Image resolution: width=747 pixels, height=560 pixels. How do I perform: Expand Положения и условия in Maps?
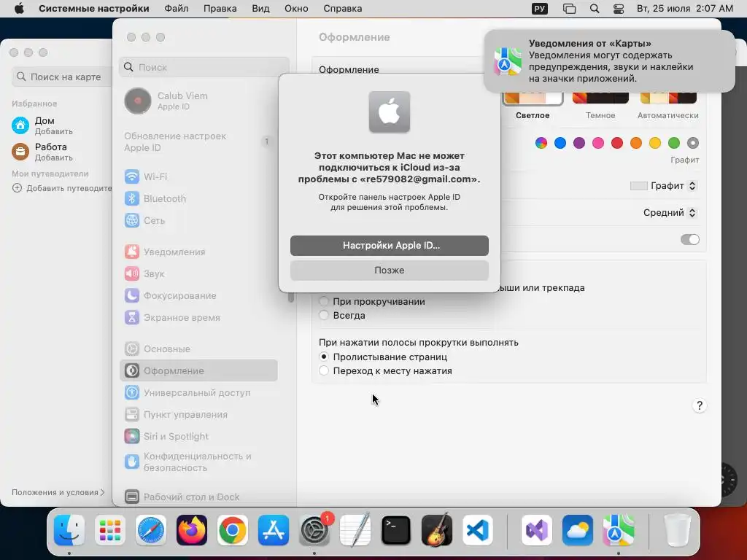(x=58, y=492)
